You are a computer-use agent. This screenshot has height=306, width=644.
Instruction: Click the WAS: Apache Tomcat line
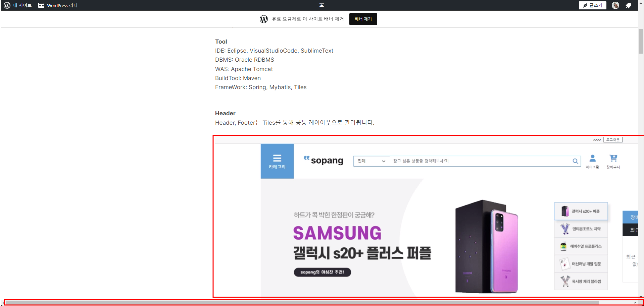pos(244,69)
